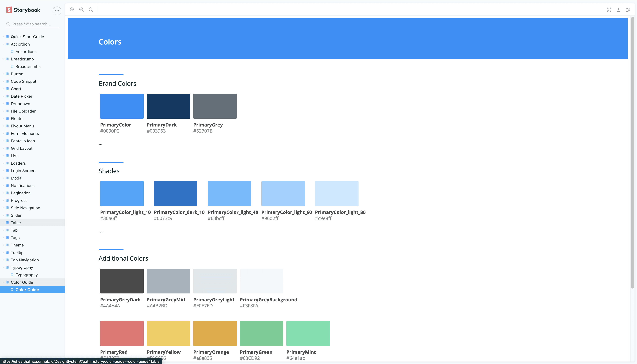Click the go full screen icon

pos(609,9)
